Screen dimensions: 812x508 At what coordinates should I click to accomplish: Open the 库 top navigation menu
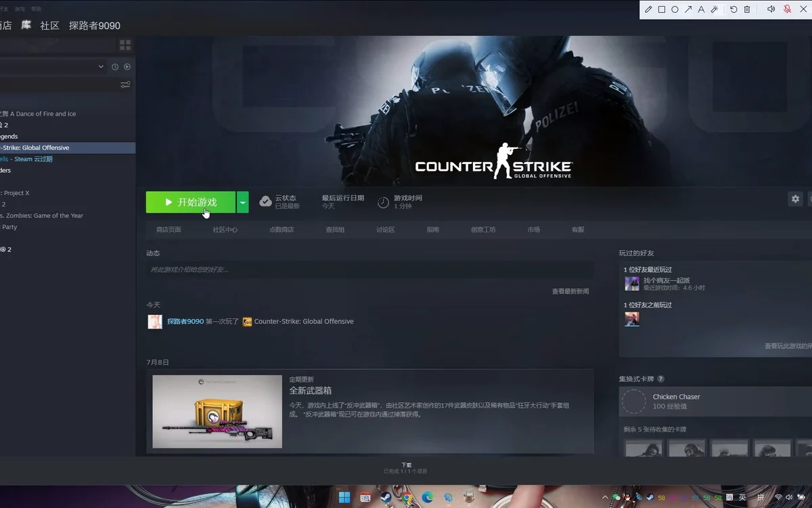click(26, 26)
